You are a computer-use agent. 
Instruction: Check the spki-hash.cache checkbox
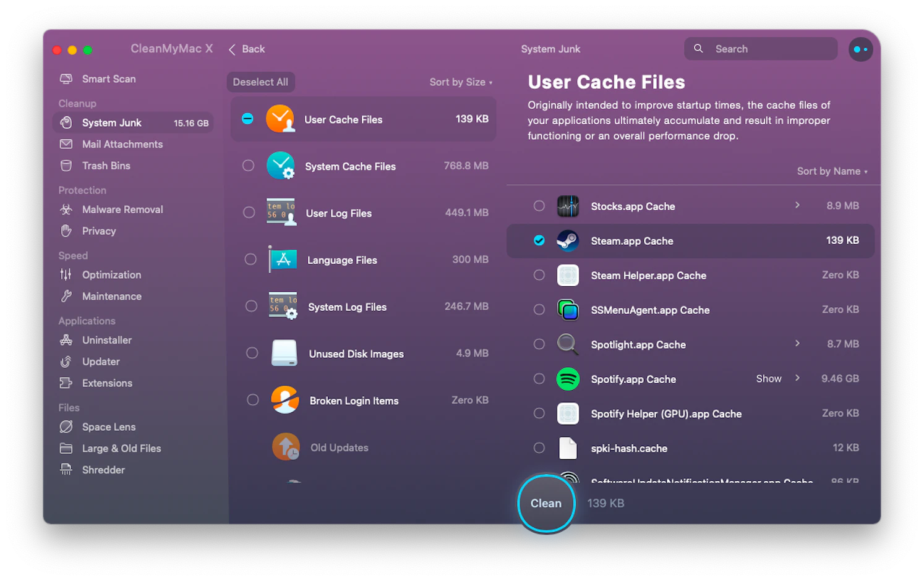click(x=539, y=448)
